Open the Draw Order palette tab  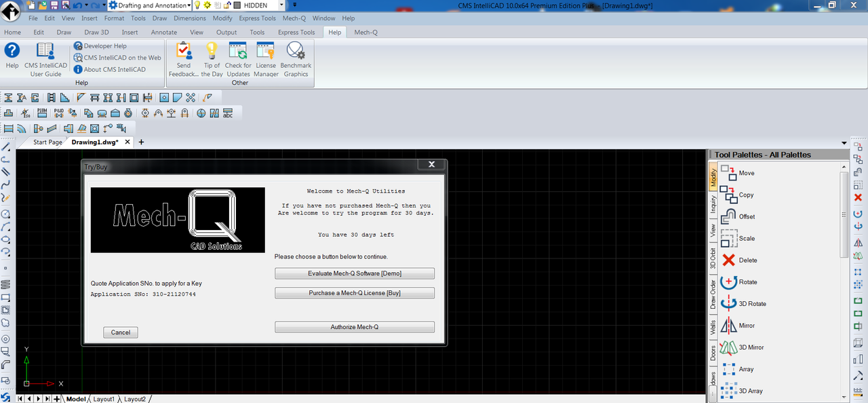pos(713,293)
